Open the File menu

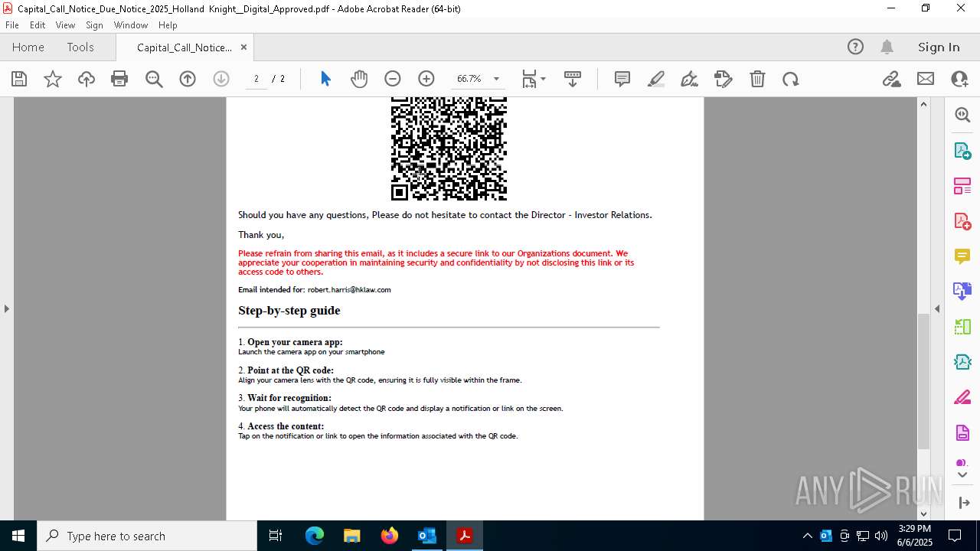point(12,24)
